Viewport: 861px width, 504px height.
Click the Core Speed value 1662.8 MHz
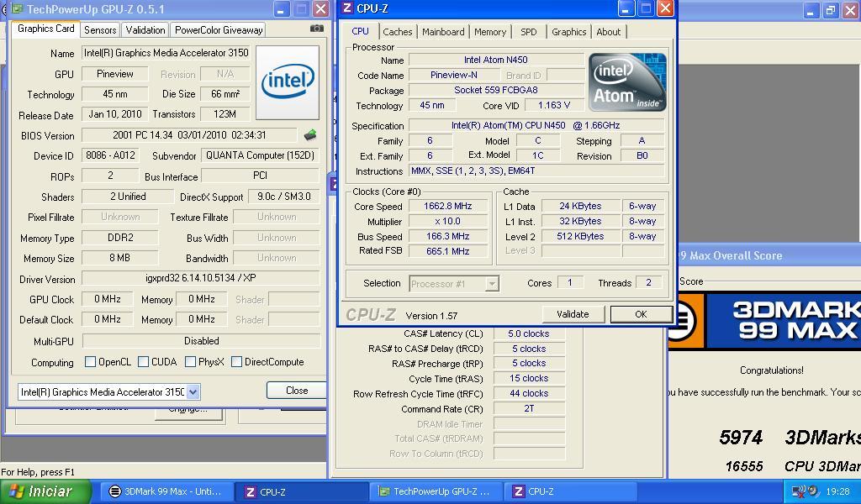coord(447,206)
